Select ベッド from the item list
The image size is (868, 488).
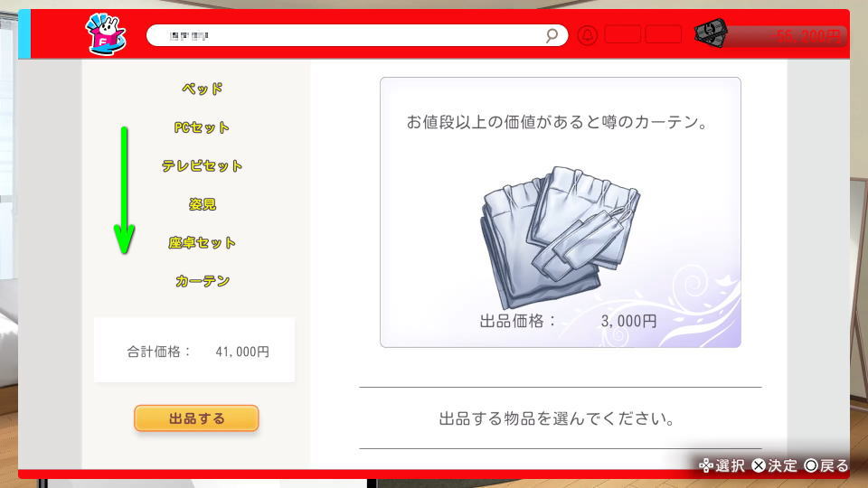point(203,89)
